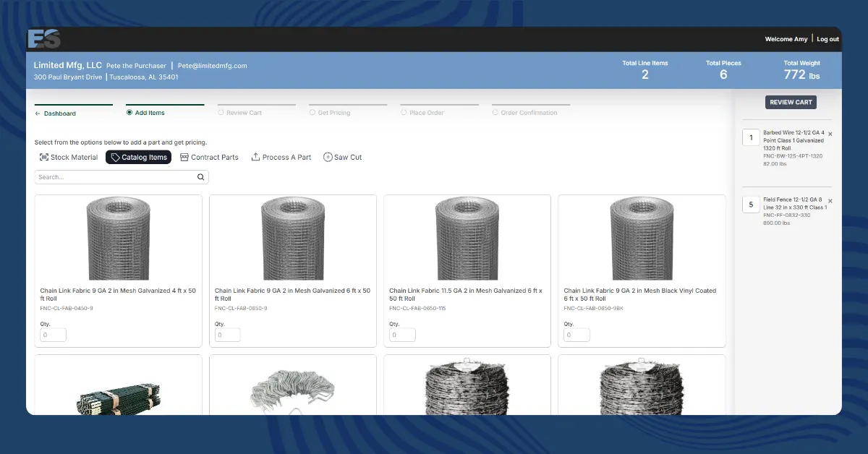Screen dimensions: 868x454
Task: Click Barbed Wire 12-1/2 GA cart item name
Action: [793, 140]
